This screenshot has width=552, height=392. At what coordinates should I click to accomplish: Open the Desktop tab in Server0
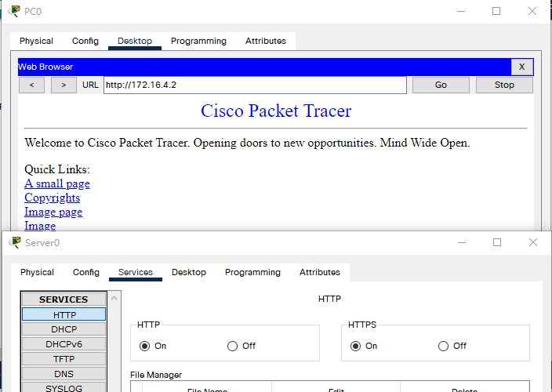[189, 272]
